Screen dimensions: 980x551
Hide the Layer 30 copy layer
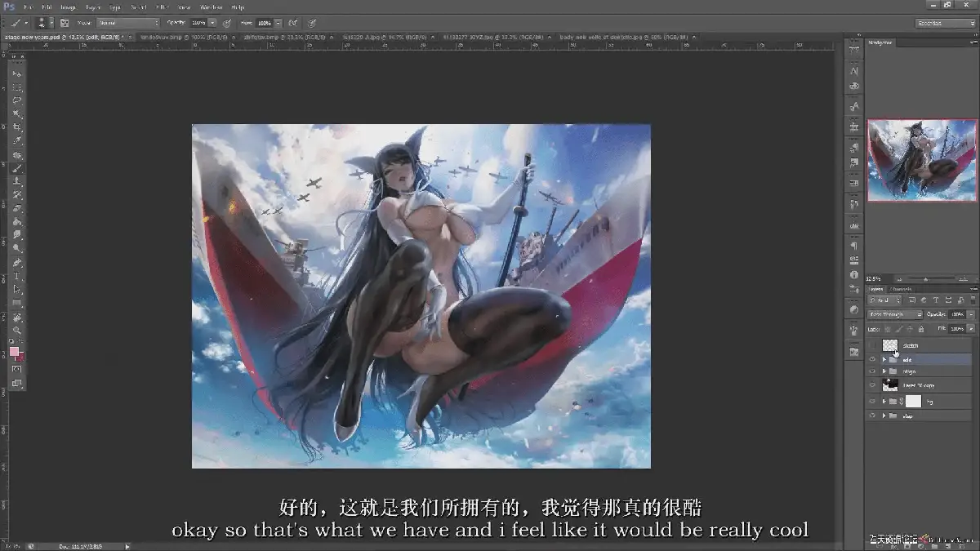point(872,385)
